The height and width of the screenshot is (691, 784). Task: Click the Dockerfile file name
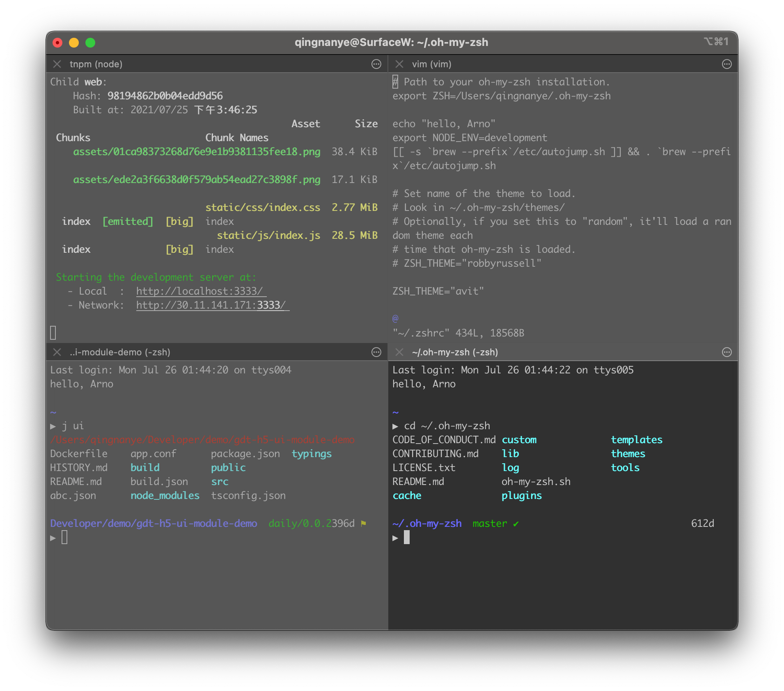(79, 454)
